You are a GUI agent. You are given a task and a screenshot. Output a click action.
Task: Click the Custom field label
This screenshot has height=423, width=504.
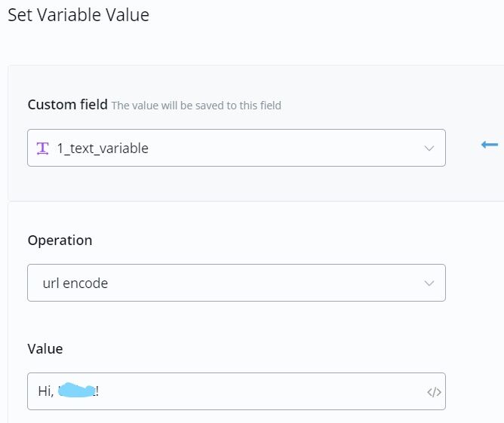coord(68,105)
